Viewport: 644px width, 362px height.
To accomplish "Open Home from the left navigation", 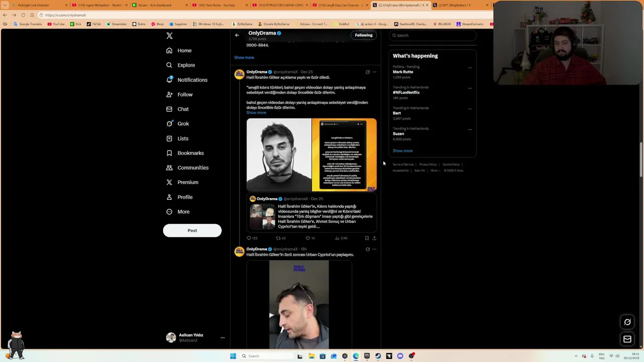I will 179,50.
